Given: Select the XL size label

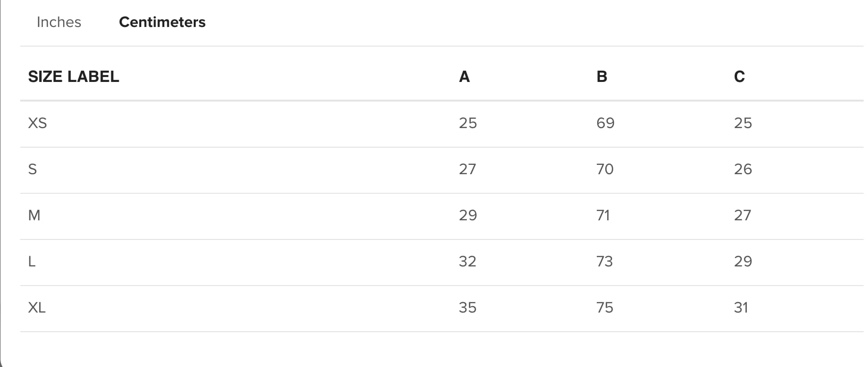Looking at the screenshot, I should (x=37, y=308).
